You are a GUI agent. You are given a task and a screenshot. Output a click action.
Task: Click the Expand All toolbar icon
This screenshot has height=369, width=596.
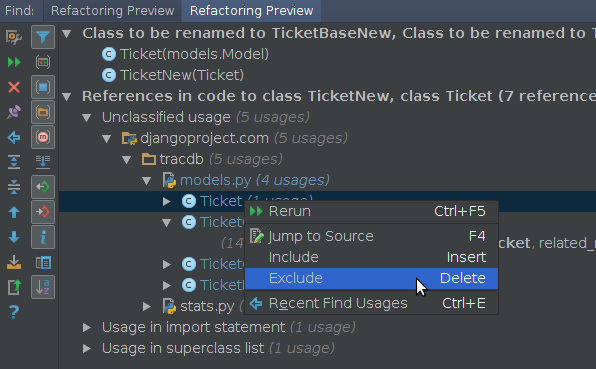tap(14, 162)
